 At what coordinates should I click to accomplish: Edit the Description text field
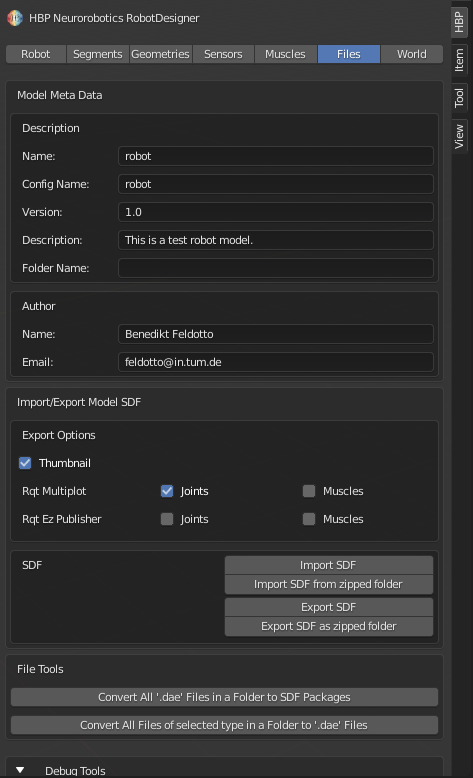[x=275, y=240]
